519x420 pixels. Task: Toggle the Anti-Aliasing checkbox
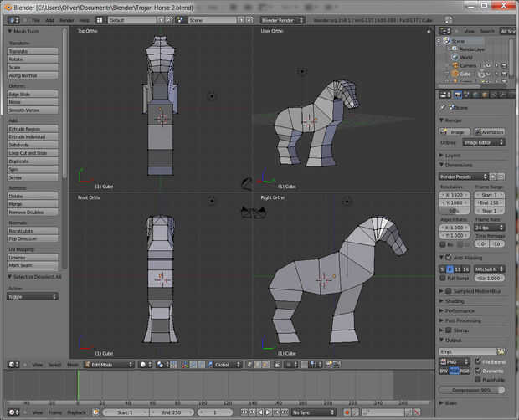click(x=447, y=257)
